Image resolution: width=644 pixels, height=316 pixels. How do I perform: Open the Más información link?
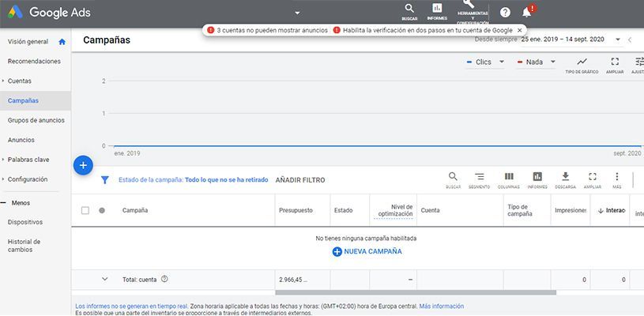[x=442, y=307]
